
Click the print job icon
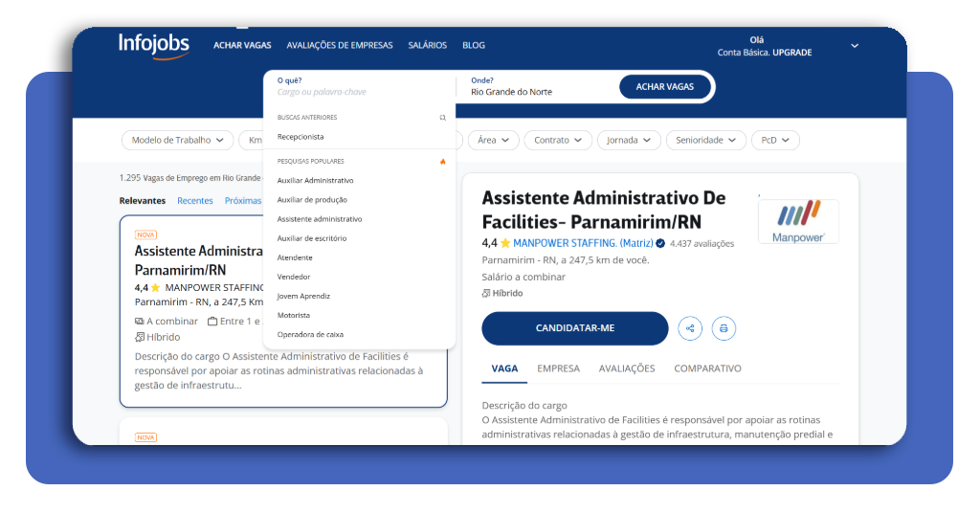pyautogui.click(x=724, y=328)
